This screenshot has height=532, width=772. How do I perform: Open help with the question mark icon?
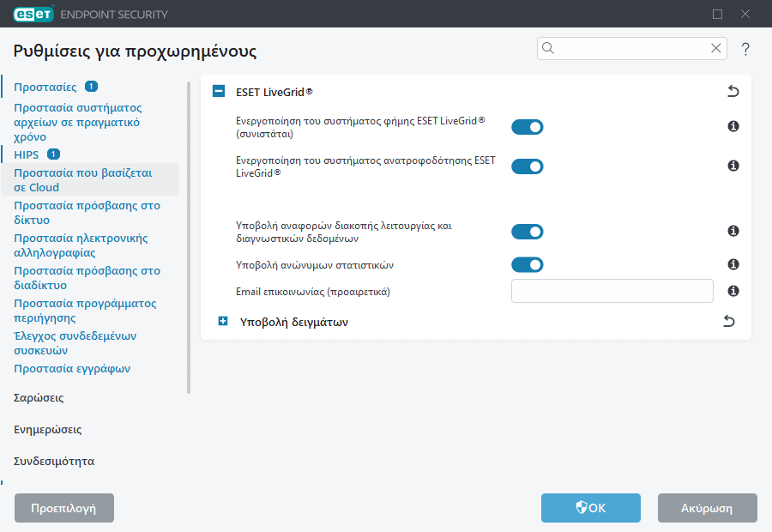point(745,49)
